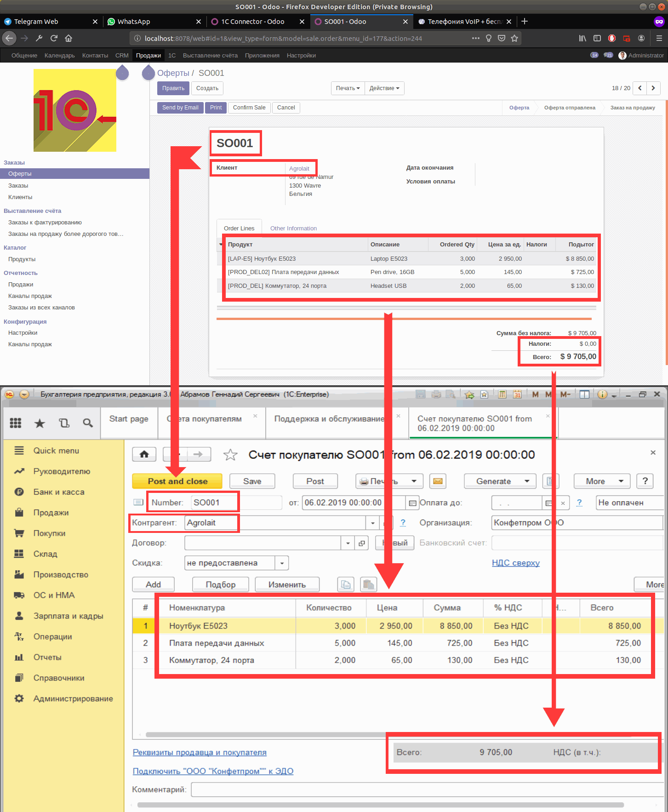Open the 1C favorites star panel
This screenshot has width=668, height=812.
pos(40,423)
